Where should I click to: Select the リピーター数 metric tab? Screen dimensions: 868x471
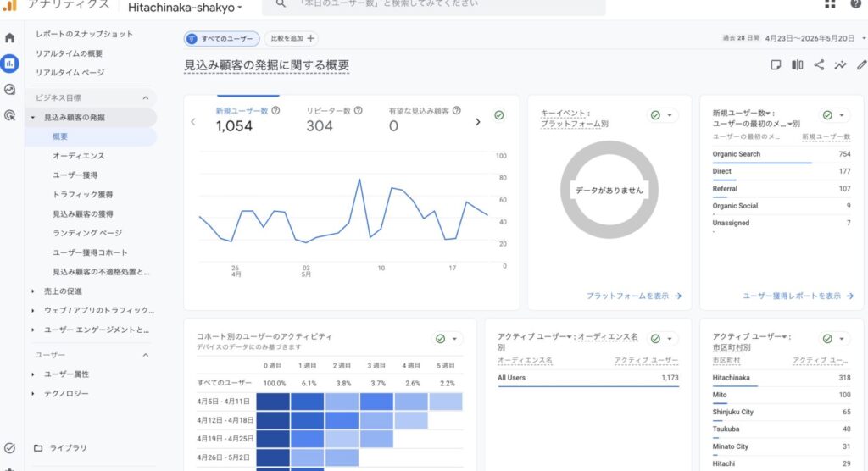(x=334, y=119)
